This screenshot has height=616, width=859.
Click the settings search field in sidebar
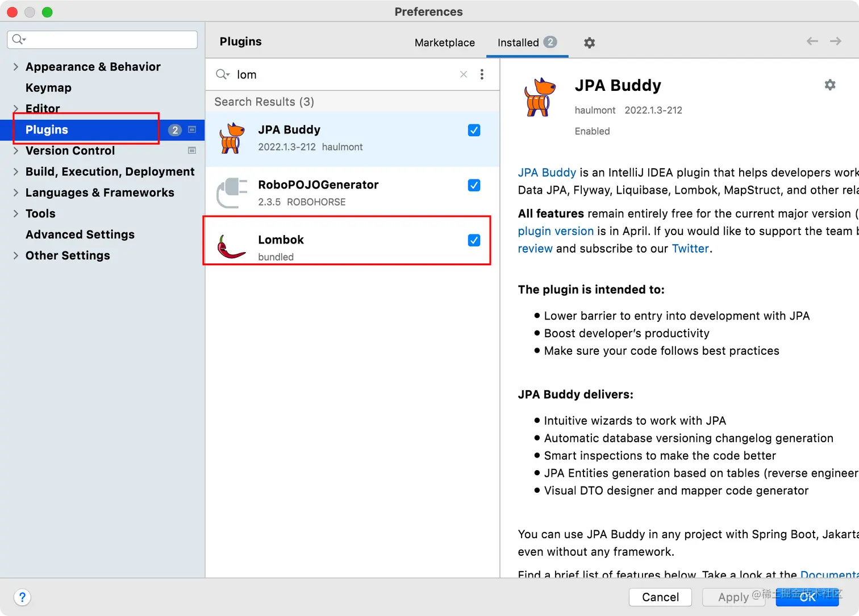tap(102, 39)
